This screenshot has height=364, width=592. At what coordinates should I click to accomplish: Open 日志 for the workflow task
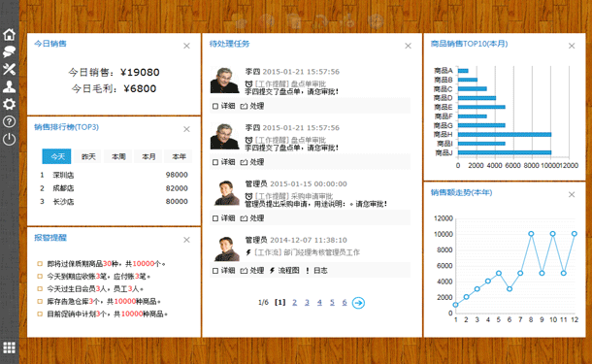coord(316,271)
